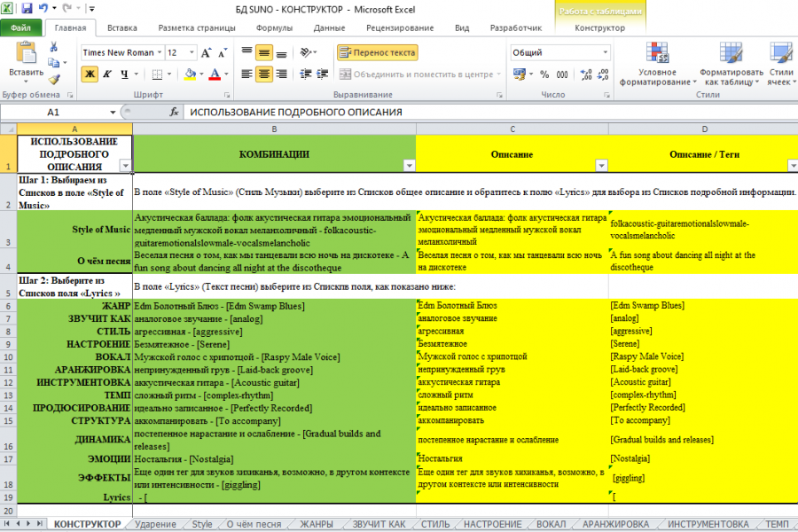This screenshot has width=798, height=532.
Task: Open the Шрифт dialog launcher
Action: 227,95
